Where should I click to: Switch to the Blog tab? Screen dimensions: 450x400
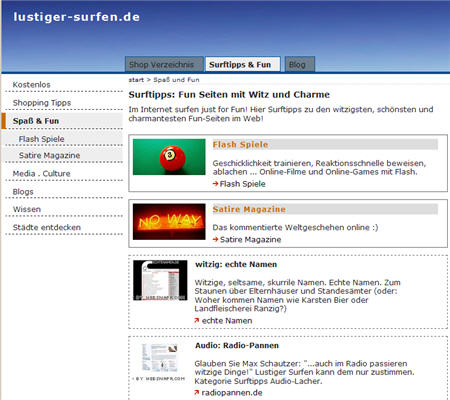300,64
